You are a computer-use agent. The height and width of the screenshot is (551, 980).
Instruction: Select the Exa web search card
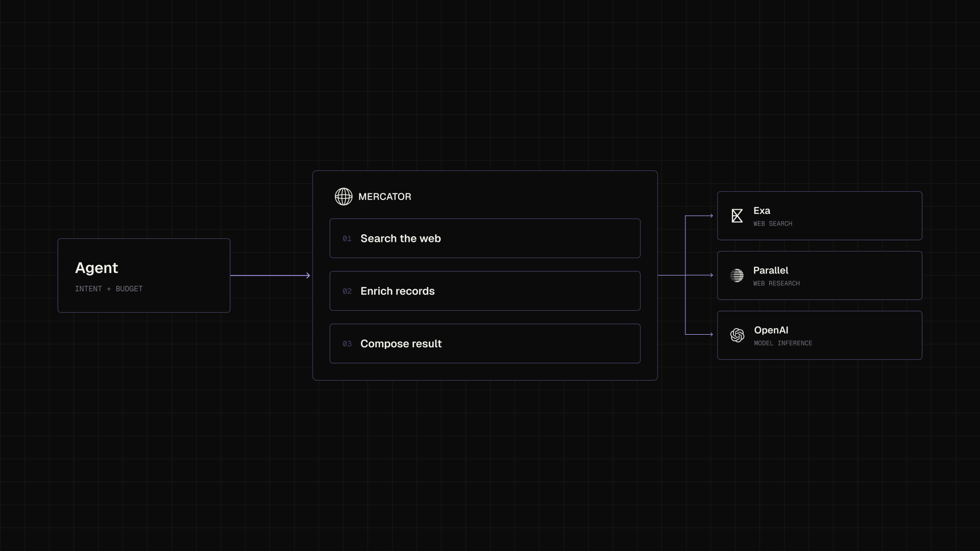click(820, 216)
